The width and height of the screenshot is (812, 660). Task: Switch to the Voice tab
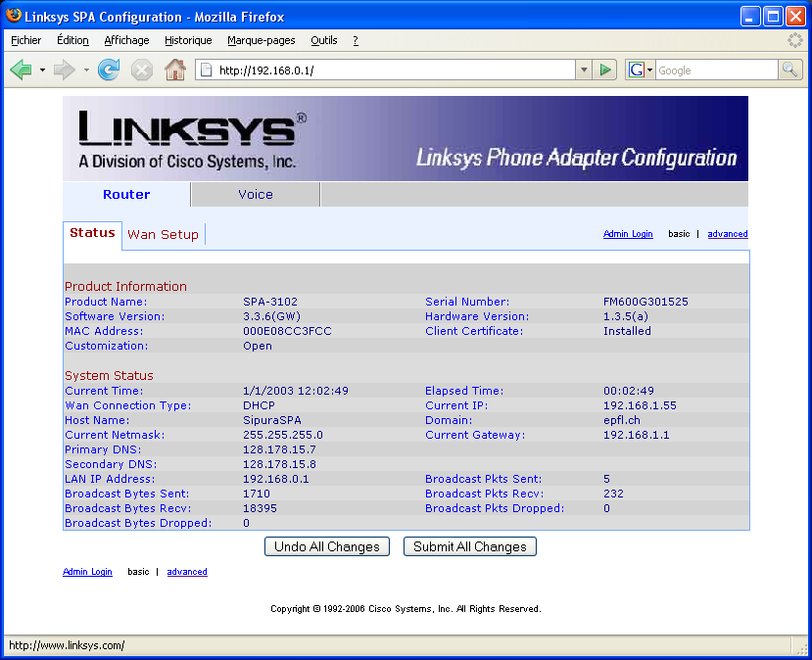coord(256,195)
